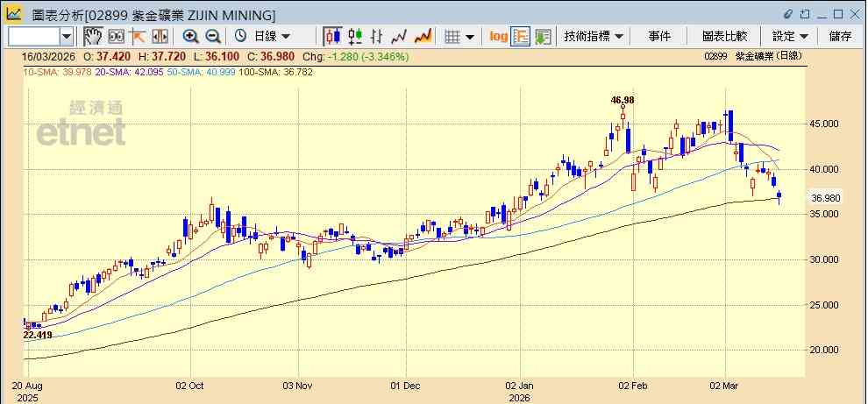
Task: Zoom in the chart
Action: (x=190, y=37)
